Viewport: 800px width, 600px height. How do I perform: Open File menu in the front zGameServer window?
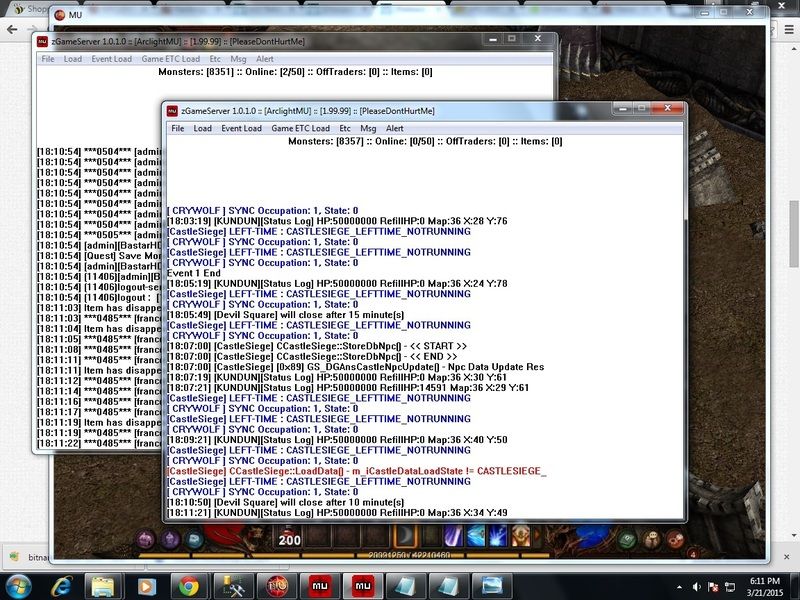[x=177, y=128]
